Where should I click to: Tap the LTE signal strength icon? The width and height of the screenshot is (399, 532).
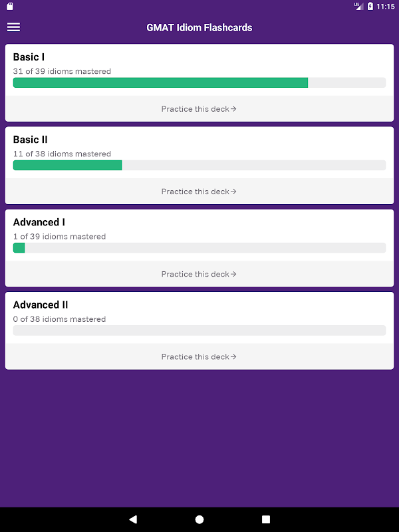[x=358, y=6]
